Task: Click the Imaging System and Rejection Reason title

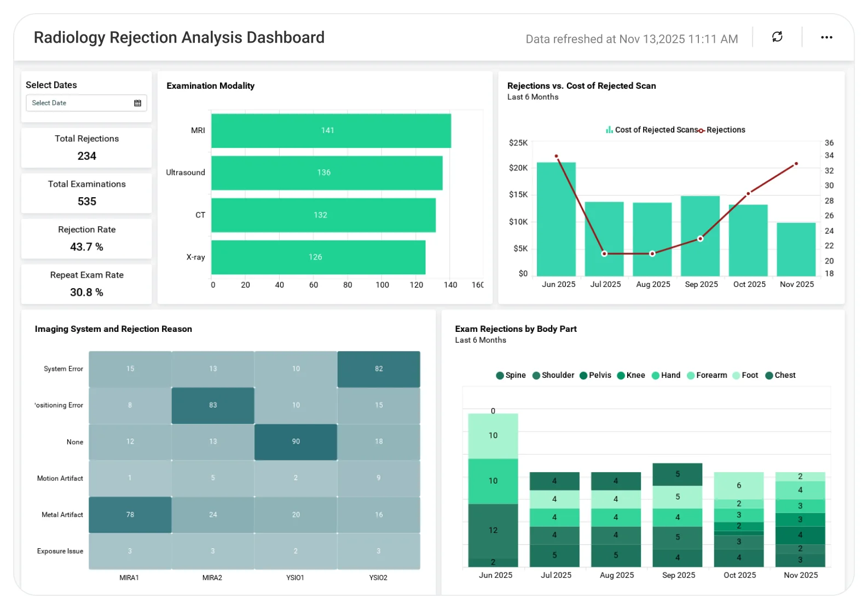Action: pyautogui.click(x=113, y=329)
